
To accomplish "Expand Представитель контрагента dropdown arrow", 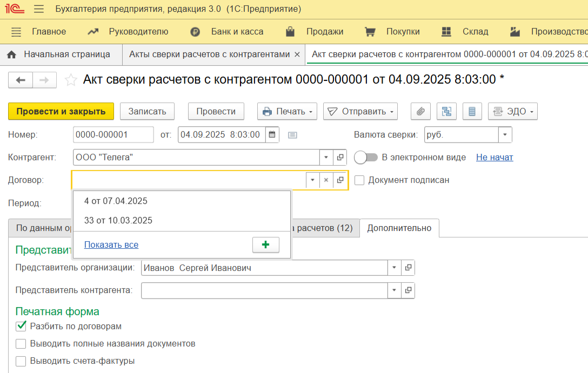I will (x=395, y=290).
